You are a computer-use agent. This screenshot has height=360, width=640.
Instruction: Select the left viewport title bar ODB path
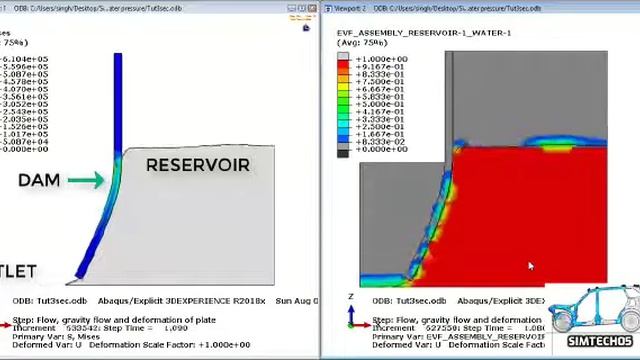click(98, 8)
